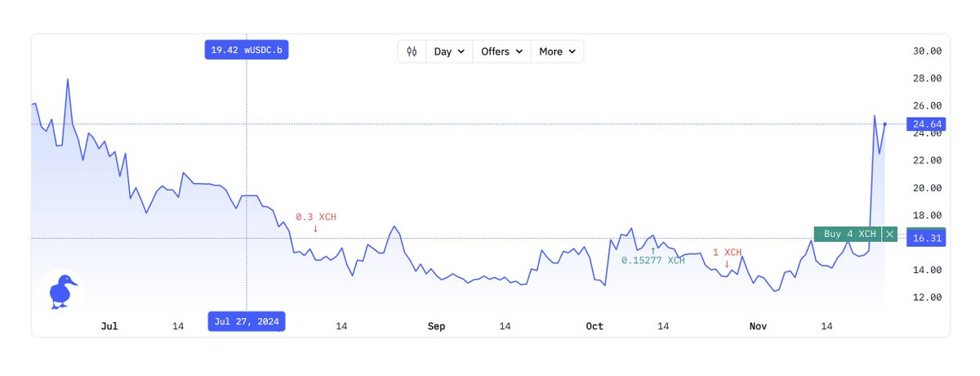This screenshot has height=376, width=980.
Task: Click the 26.00 price axis label
Action: coord(927,105)
